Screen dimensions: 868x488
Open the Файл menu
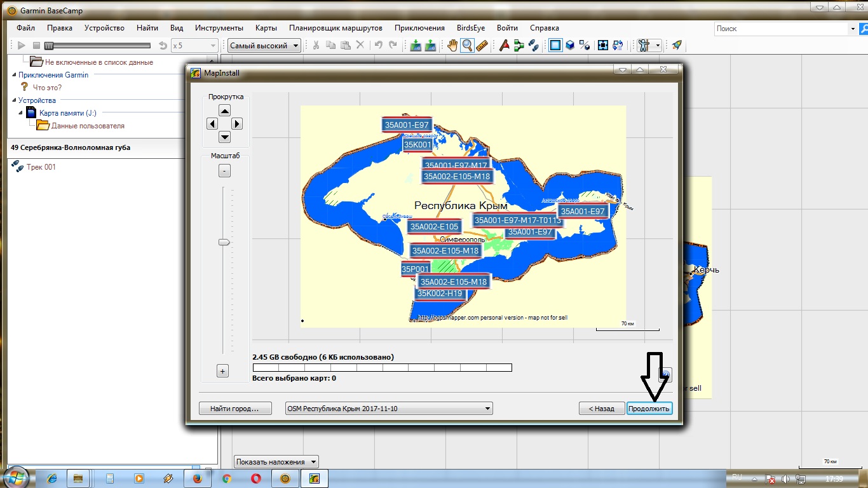(26, 28)
